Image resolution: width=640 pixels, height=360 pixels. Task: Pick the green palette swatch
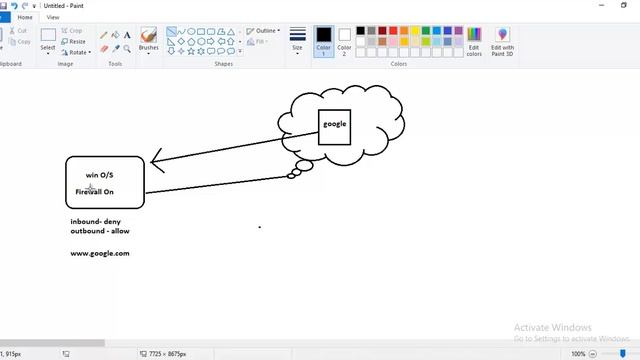pos(426,31)
